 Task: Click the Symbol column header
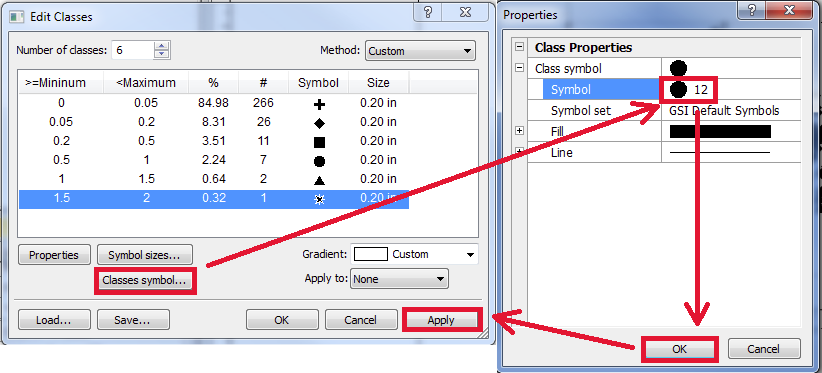pos(319,83)
